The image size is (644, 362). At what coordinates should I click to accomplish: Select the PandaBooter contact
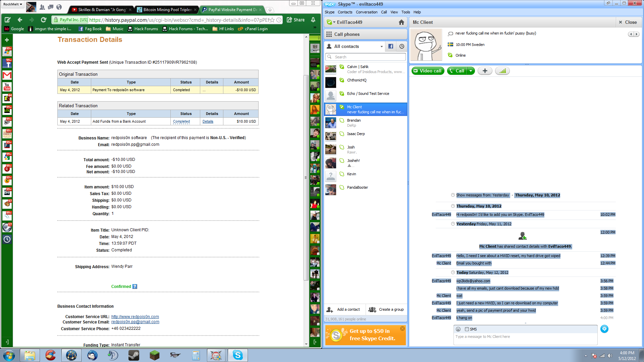point(366,190)
